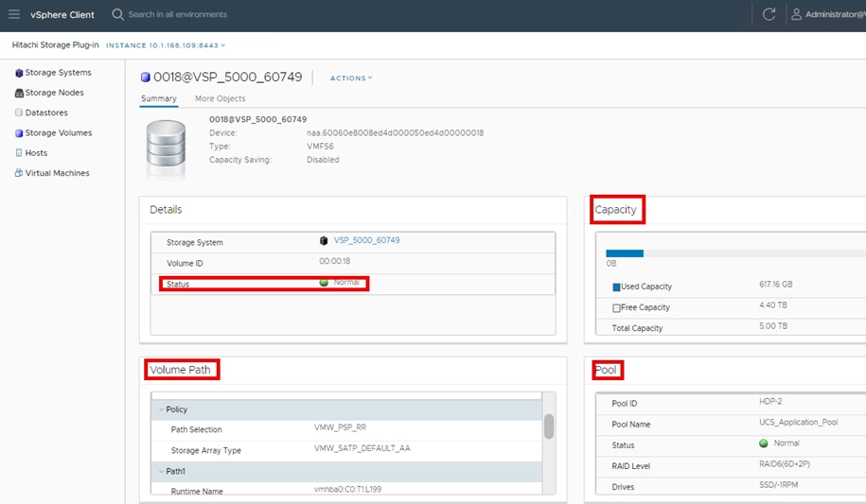The height and width of the screenshot is (504, 866).
Task: Click the Datastores sidebar icon
Action: pos(19,113)
